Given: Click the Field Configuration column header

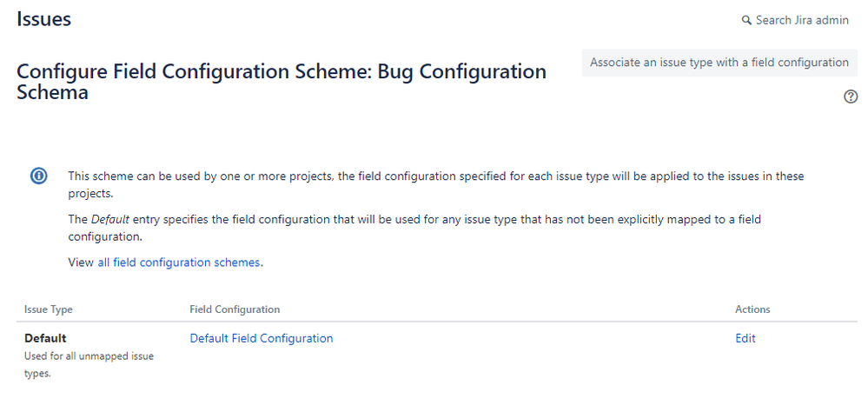Looking at the screenshot, I should pos(235,309).
